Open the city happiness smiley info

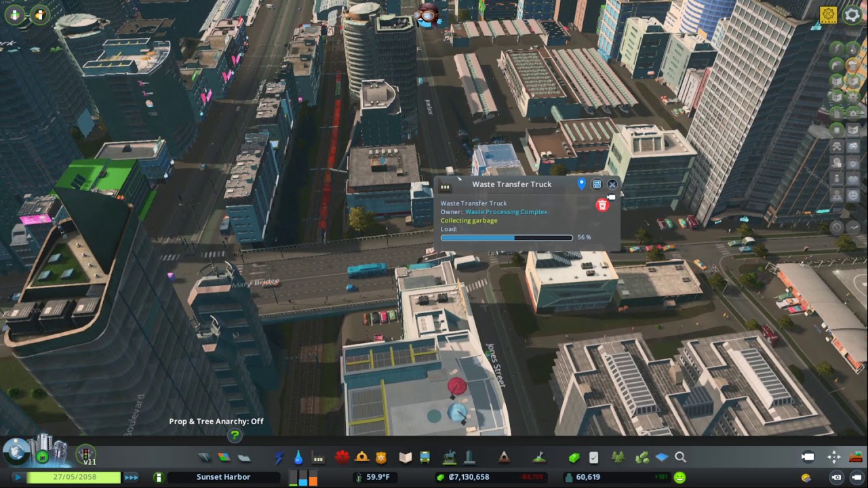(x=679, y=477)
